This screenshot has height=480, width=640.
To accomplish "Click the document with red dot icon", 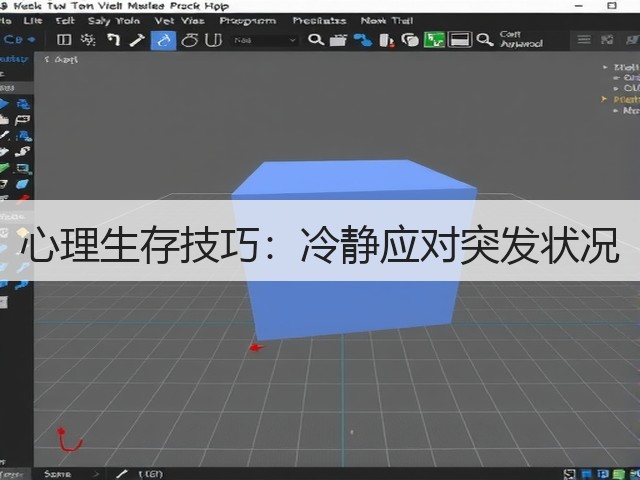I will [386, 40].
